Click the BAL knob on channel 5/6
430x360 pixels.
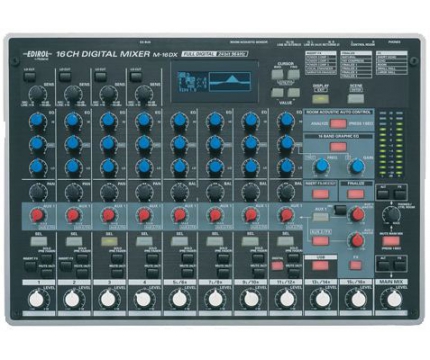[179, 192]
